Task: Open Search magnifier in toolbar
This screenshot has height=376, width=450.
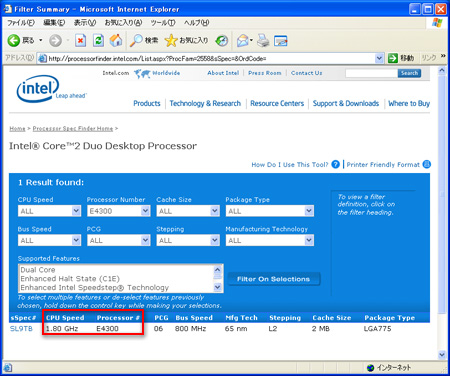Action: click(x=136, y=41)
